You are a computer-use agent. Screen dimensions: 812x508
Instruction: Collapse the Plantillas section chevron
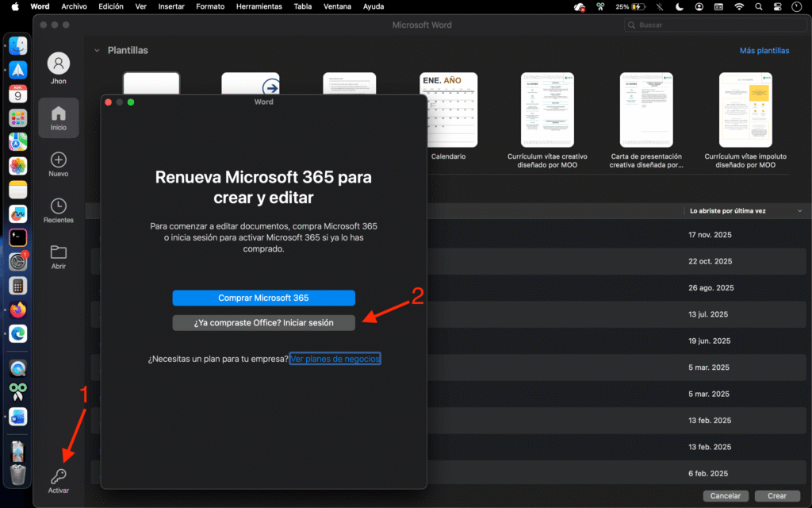click(97, 51)
